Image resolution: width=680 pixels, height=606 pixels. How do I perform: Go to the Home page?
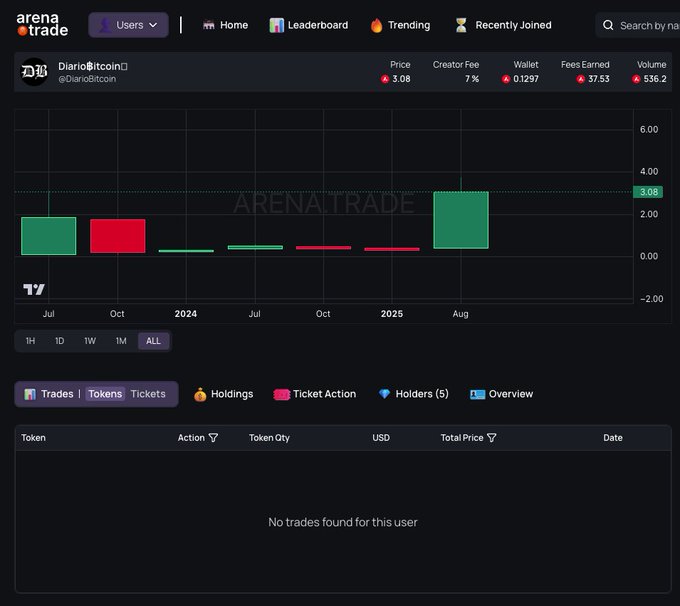225,25
